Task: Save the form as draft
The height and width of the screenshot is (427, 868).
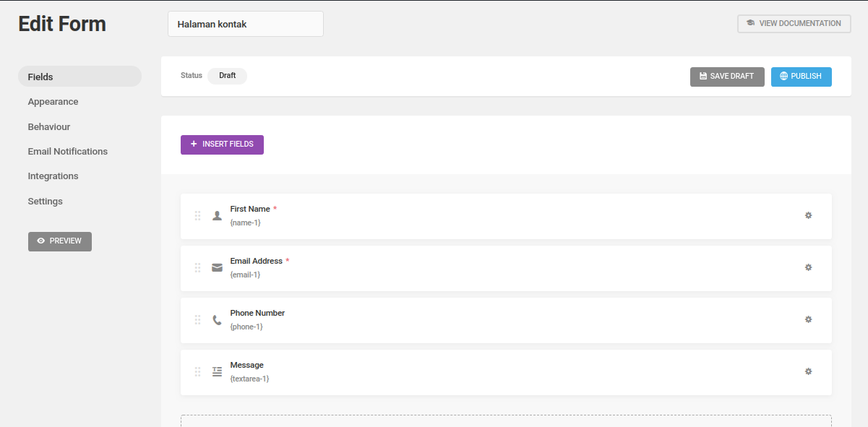Action: point(727,77)
